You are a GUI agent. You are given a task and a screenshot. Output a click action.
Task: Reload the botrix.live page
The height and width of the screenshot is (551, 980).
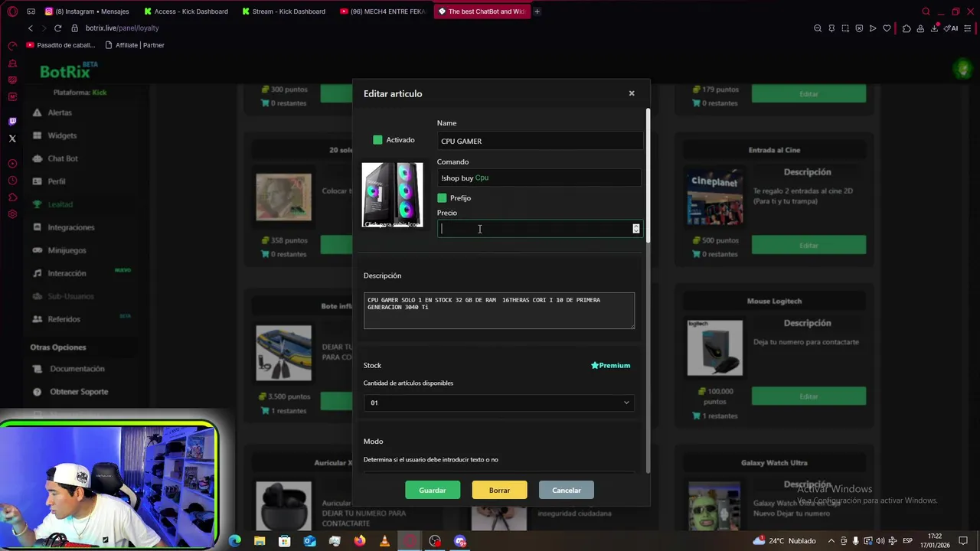[57, 28]
